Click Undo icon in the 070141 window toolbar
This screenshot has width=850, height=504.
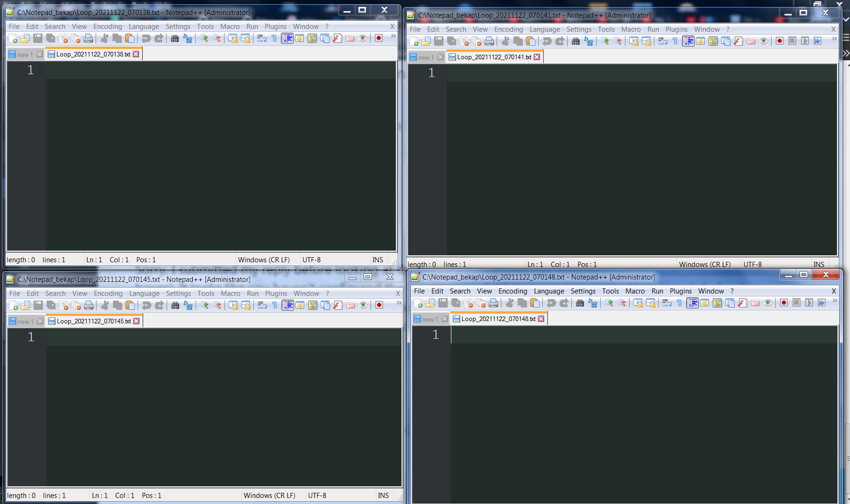pos(547,41)
